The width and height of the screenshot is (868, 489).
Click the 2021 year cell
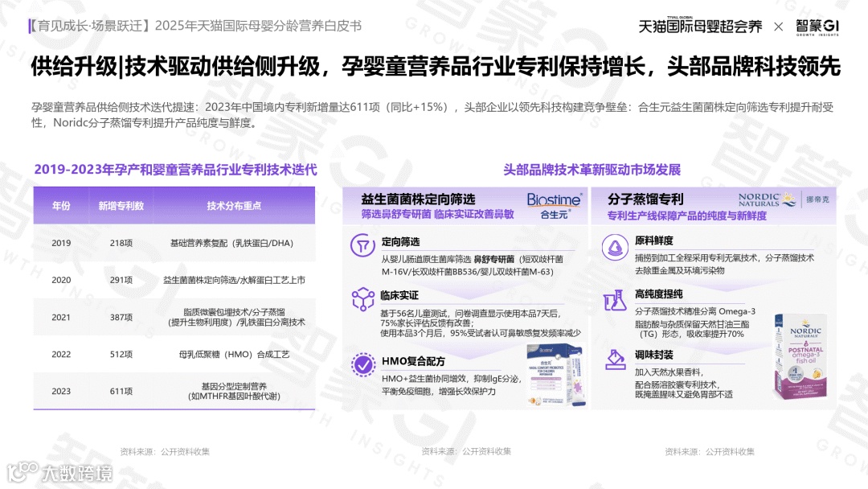61,318
